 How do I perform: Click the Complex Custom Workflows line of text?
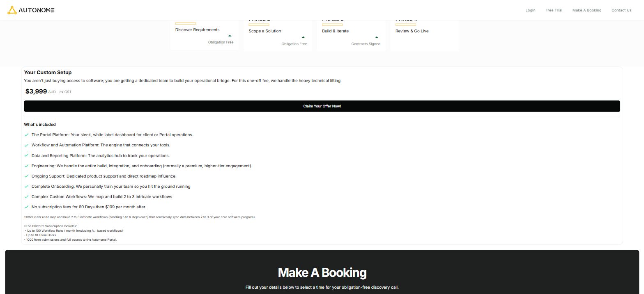[x=102, y=197]
